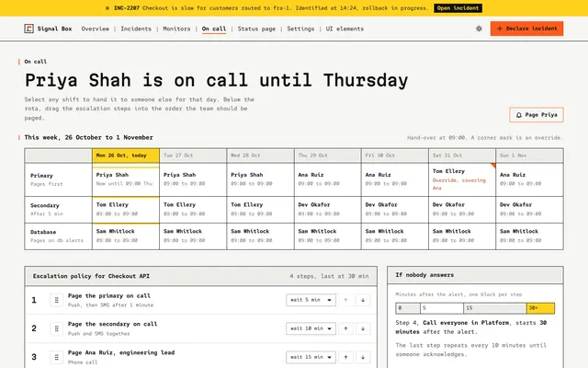Click the Declare incident button

point(526,29)
